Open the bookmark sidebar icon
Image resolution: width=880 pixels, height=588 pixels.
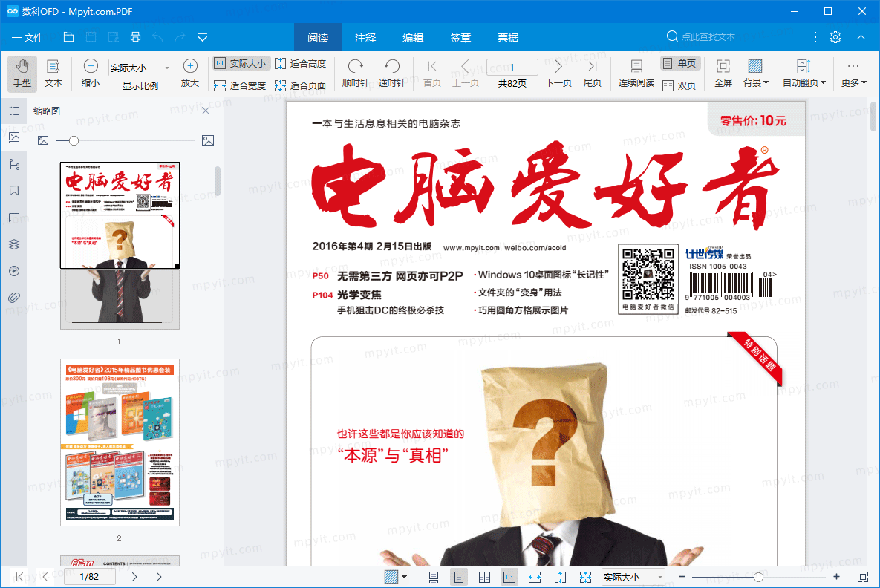(x=15, y=191)
